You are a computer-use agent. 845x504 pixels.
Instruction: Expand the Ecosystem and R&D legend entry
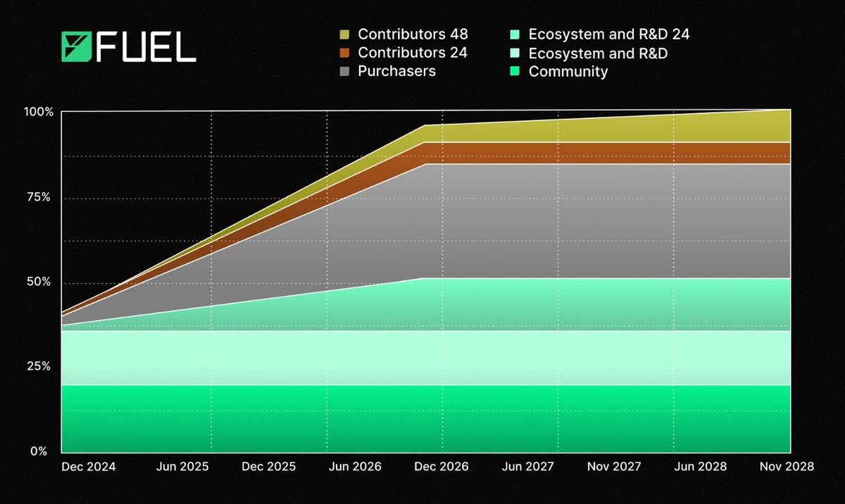pyautogui.click(x=599, y=53)
